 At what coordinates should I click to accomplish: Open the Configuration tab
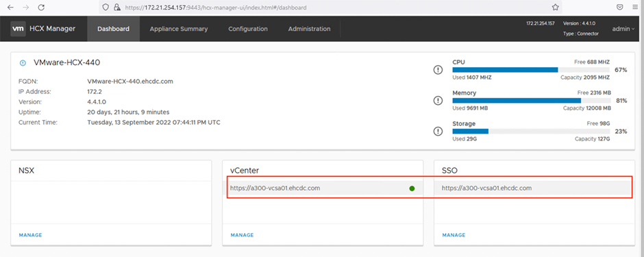(248, 29)
